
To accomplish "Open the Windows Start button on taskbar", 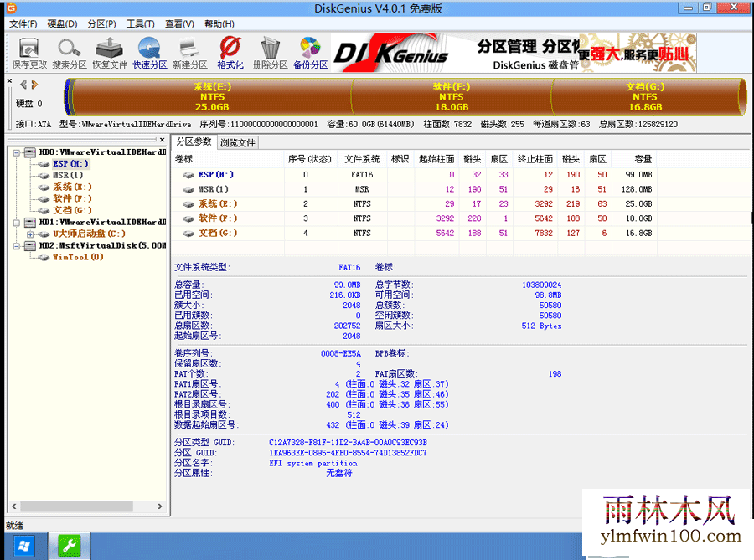I will [x=23, y=546].
